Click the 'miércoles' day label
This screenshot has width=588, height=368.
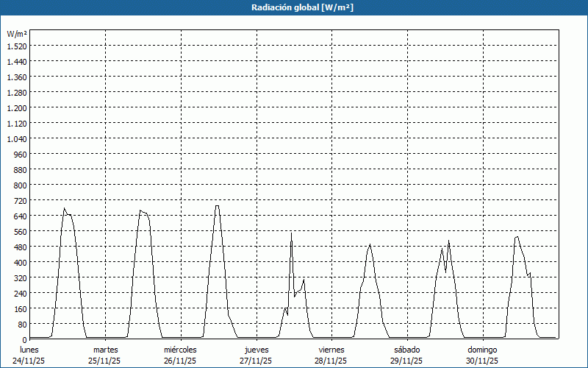pos(180,350)
